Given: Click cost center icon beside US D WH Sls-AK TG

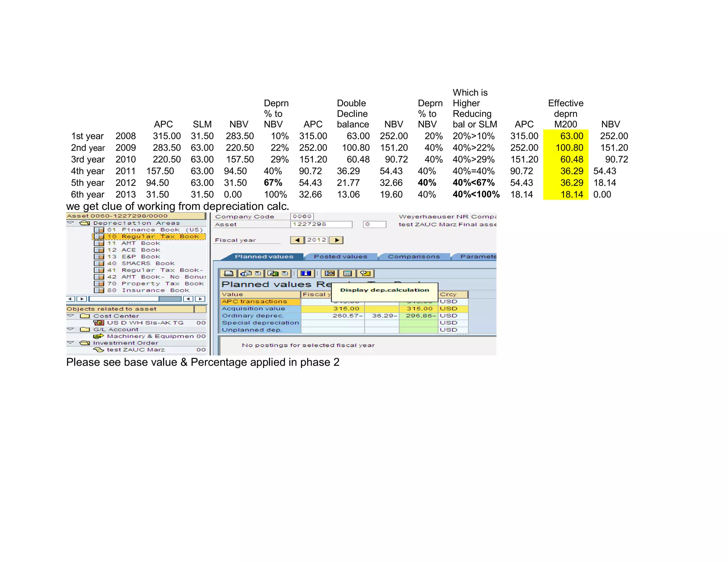Looking at the screenshot, I should [x=98, y=323].
